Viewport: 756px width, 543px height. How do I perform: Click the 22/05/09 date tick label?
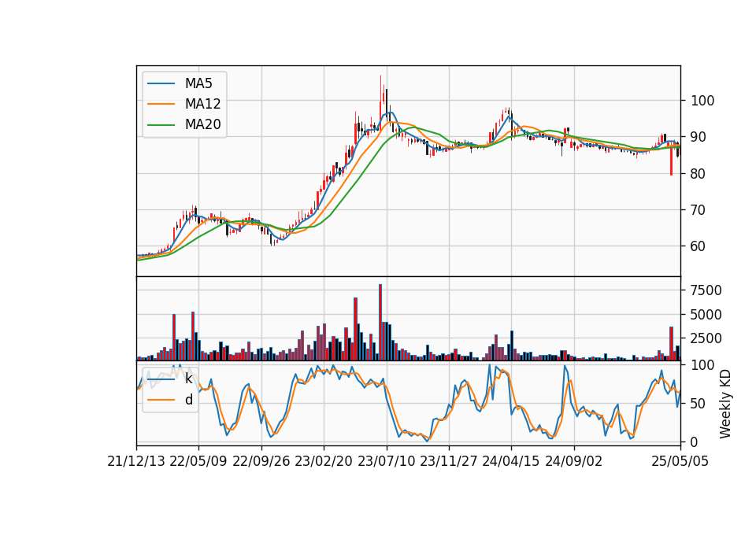(x=198, y=461)
